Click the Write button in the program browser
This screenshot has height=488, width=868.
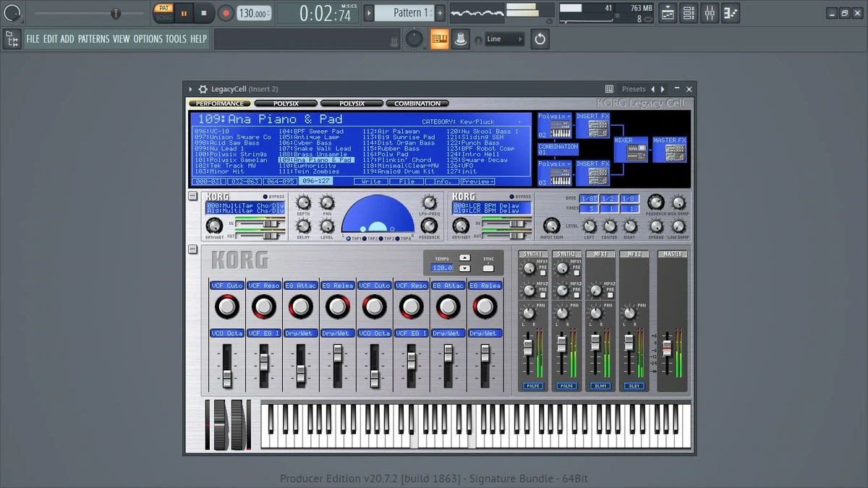tap(371, 181)
